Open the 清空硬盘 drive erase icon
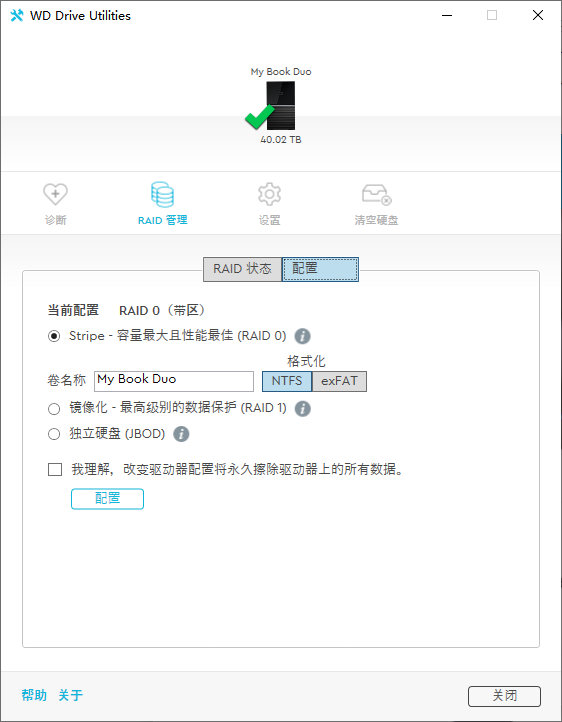Viewport: 562px width, 722px height. [377, 194]
